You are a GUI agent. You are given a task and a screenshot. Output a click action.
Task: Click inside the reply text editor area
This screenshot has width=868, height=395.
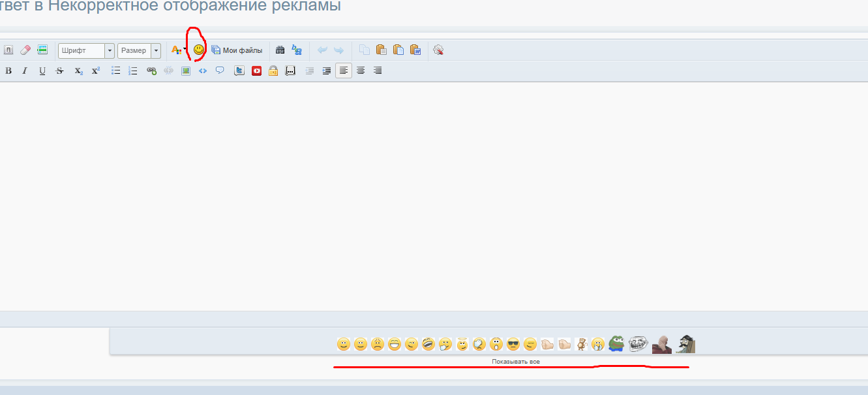434,196
